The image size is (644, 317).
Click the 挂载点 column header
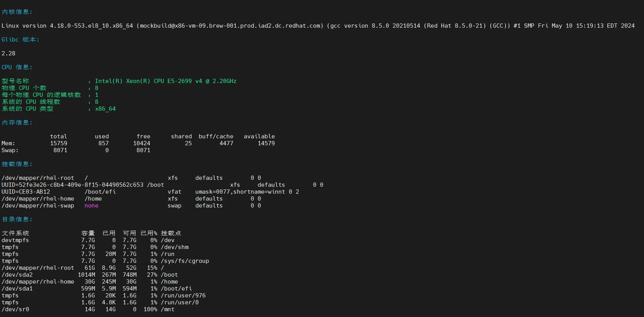171,233
